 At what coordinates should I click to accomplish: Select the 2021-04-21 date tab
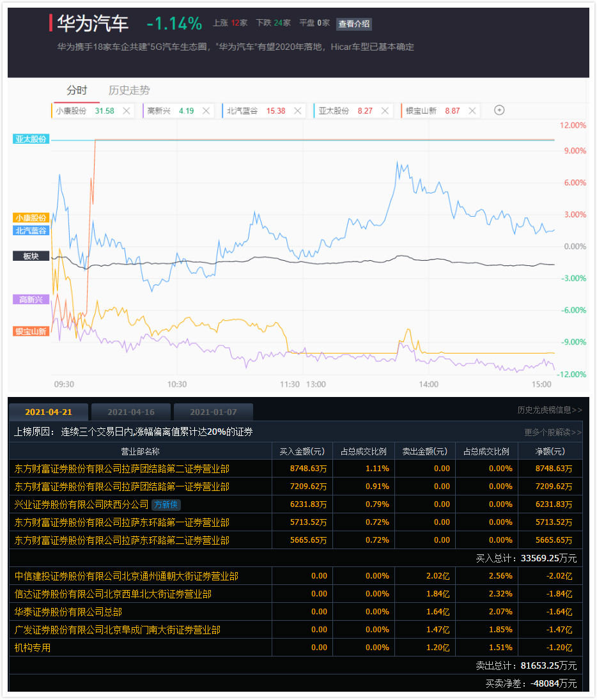(49, 412)
